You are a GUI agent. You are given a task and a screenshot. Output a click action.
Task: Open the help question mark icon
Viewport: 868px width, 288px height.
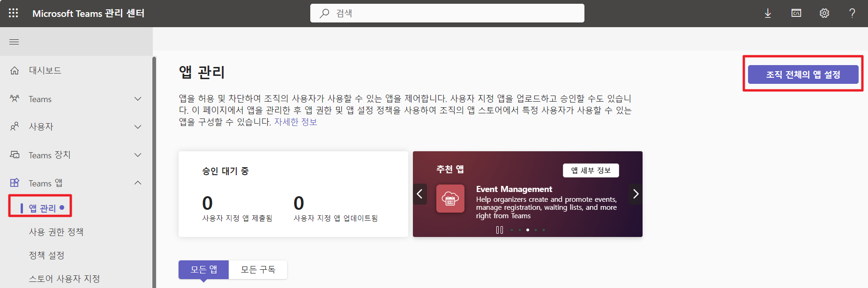click(852, 13)
